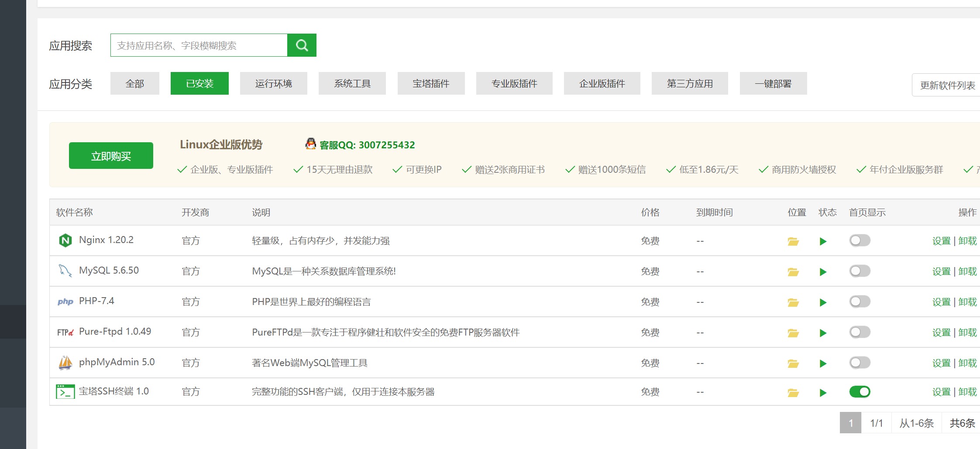This screenshot has width=980, height=449.
Task: Click PHP-7.4 running status play icon
Action: click(823, 302)
